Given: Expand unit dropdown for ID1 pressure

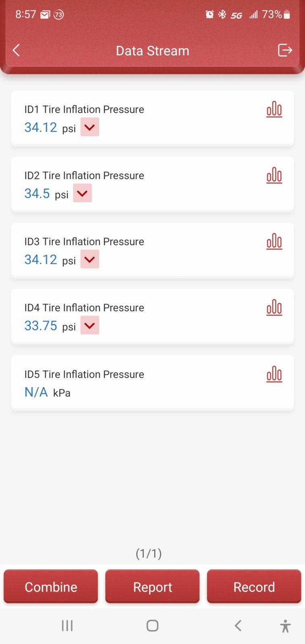Looking at the screenshot, I should [x=90, y=127].
